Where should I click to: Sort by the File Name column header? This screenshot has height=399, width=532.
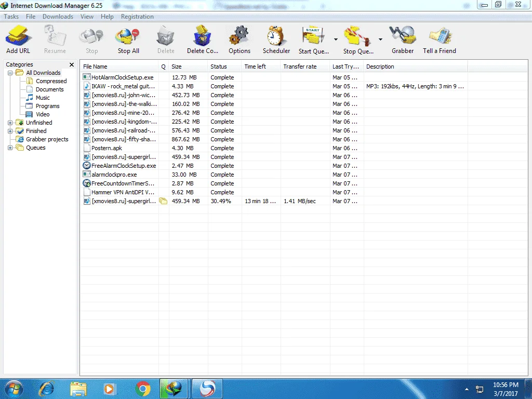119,66
